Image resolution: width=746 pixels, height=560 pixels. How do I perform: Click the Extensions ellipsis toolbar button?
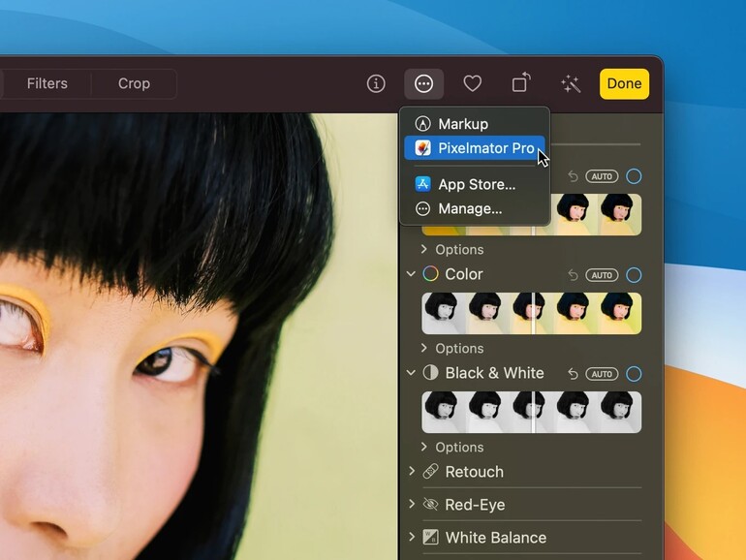pyautogui.click(x=424, y=83)
